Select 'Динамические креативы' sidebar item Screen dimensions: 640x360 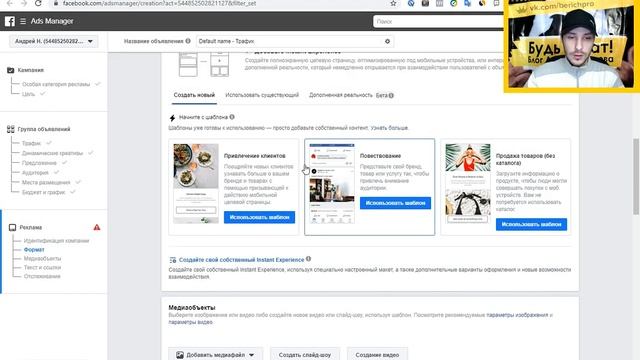tap(52, 153)
